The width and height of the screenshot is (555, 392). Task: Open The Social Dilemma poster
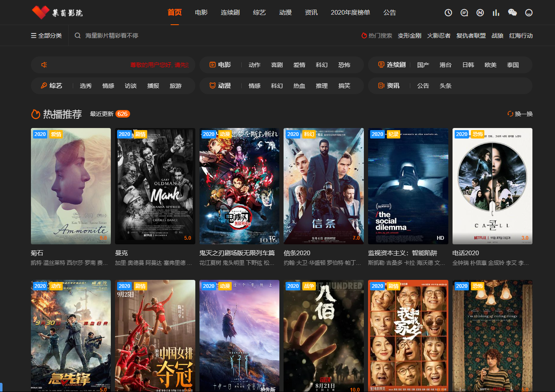[x=408, y=186]
